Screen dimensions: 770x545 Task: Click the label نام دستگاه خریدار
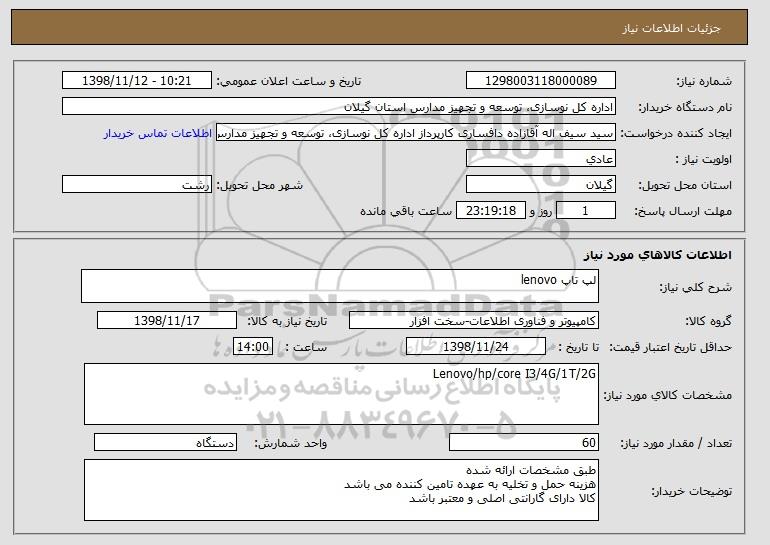[x=685, y=108]
